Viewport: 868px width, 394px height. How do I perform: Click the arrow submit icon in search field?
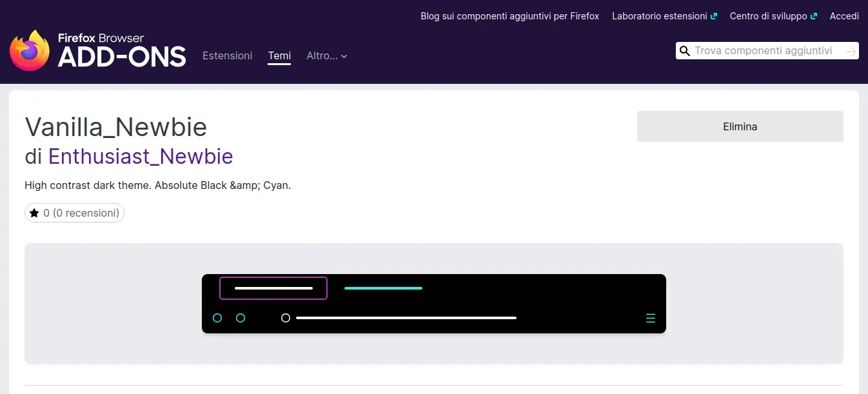[x=853, y=50]
